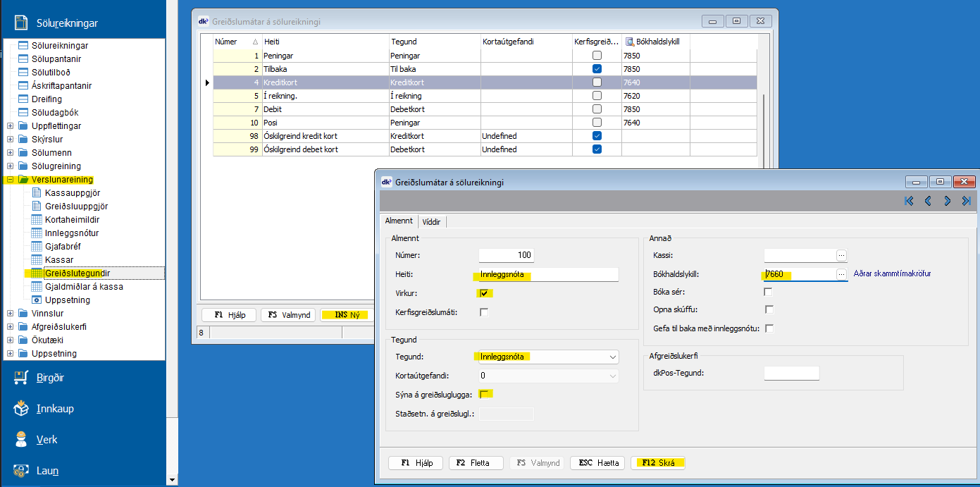Expand the Skýrslur tree folder
Screen dimensions: 980x487
click(x=11, y=140)
